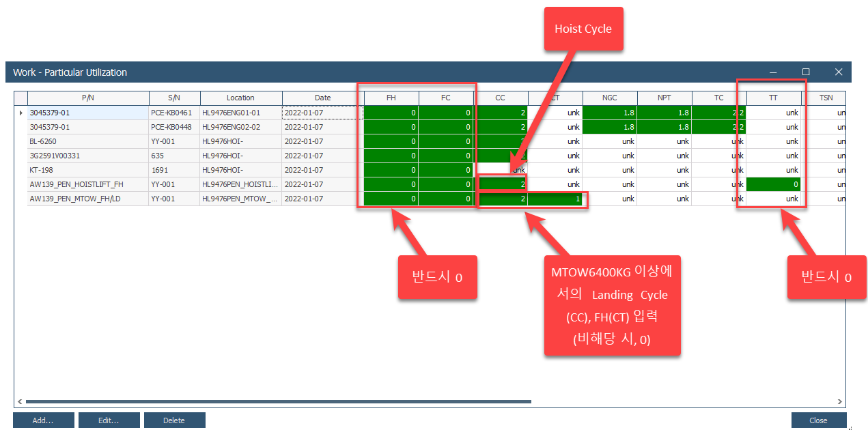Click the TT cell of AW139_PEN_HOISTLIFT_FH row
The height and width of the screenshot is (430, 868).
[x=773, y=184]
